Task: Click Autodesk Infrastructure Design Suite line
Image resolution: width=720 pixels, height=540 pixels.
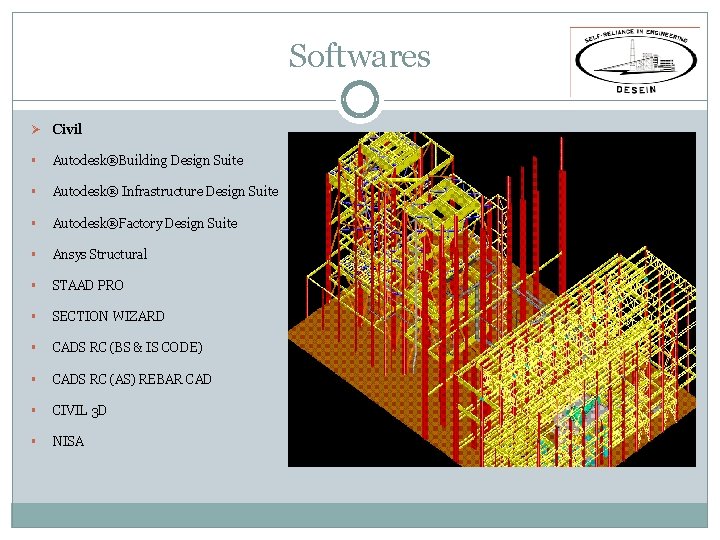Action: (165, 191)
